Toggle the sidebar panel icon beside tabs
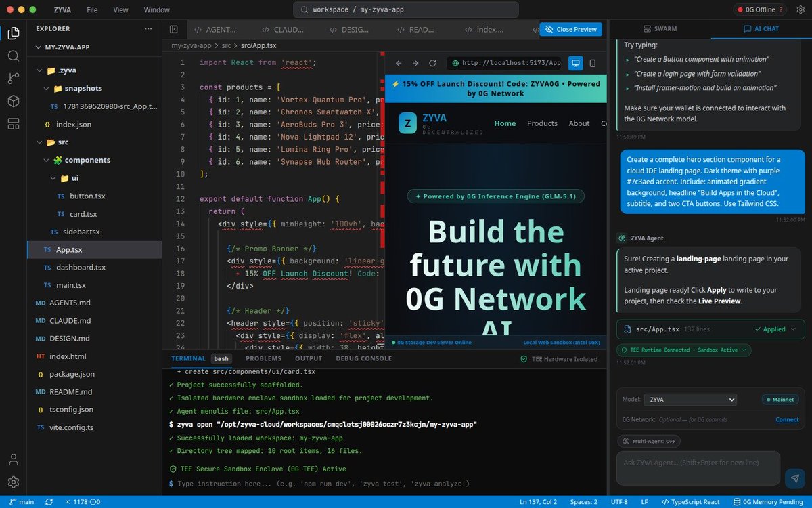This screenshot has height=508, width=812. click(173, 29)
